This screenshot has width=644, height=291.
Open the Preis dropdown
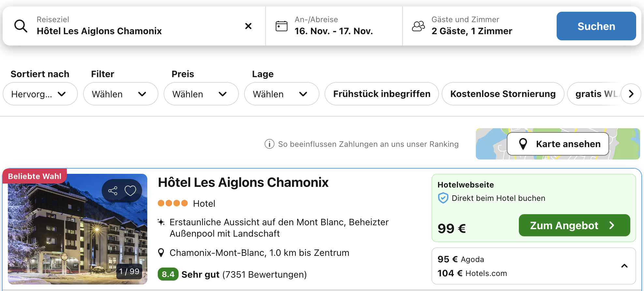pos(201,94)
